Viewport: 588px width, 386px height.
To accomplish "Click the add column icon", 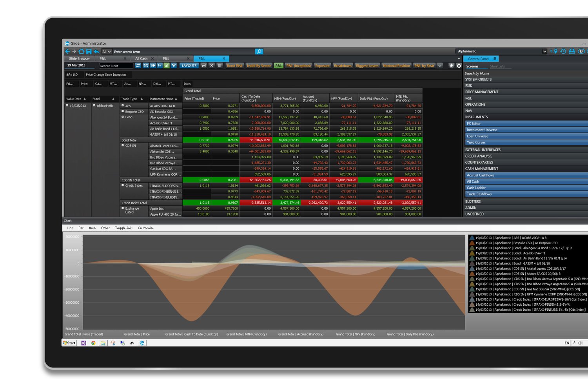I will (152, 65).
